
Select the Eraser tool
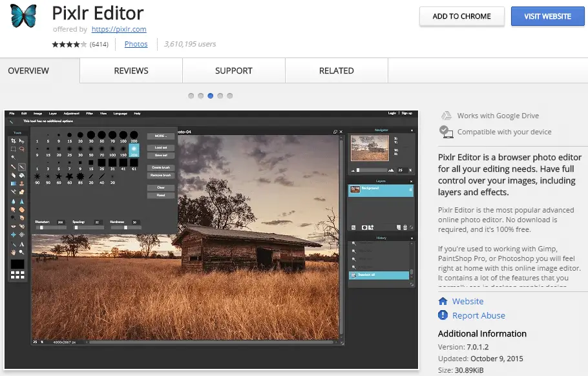click(x=13, y=175)
